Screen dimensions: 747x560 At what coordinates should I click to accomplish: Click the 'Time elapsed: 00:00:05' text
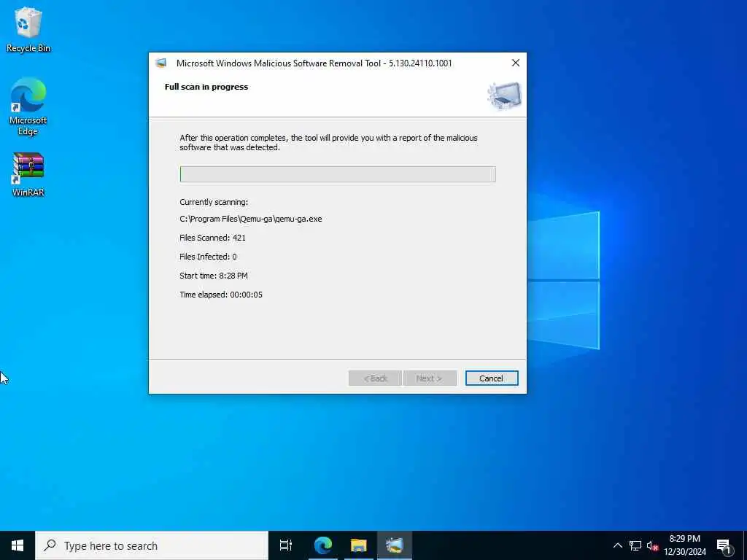click(x=220, y=295)
